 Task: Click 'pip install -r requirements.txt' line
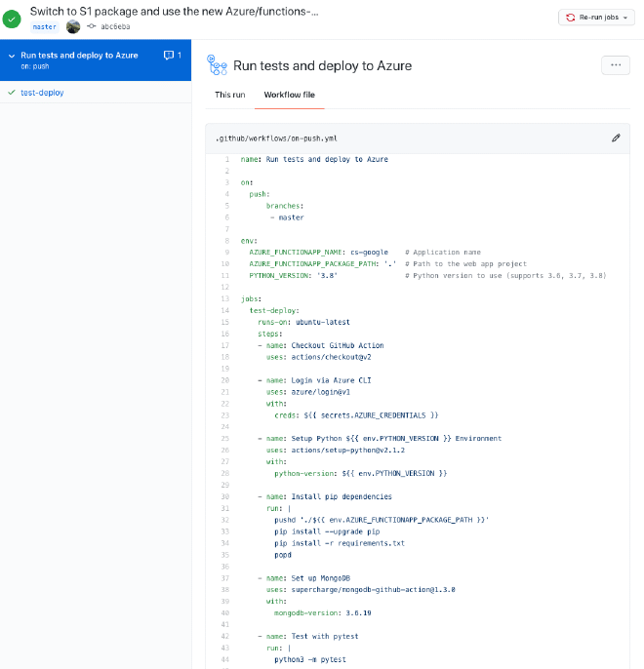pyautogui.click(x=340, y=543)
